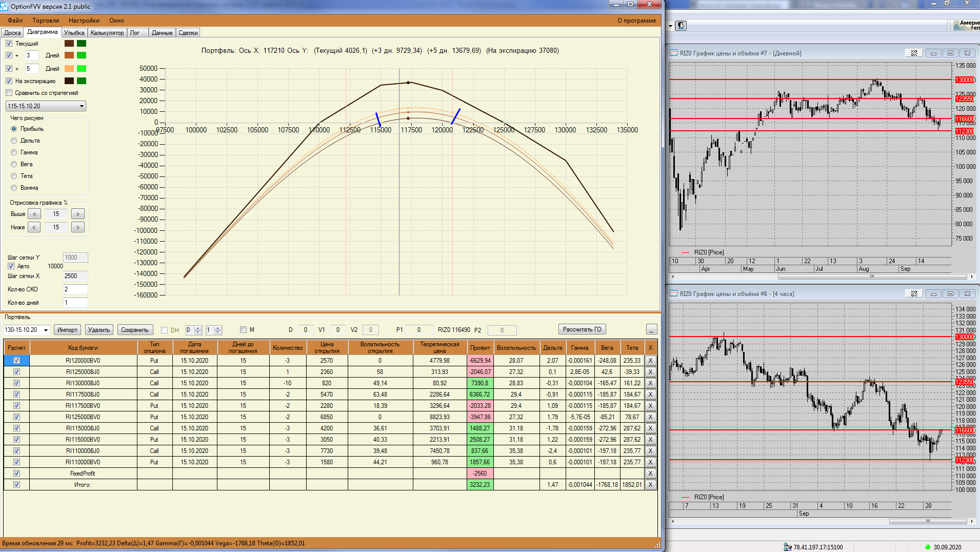Select the Дельта radio button
Viewport: 980px width, 552px height.
point(14,141)
